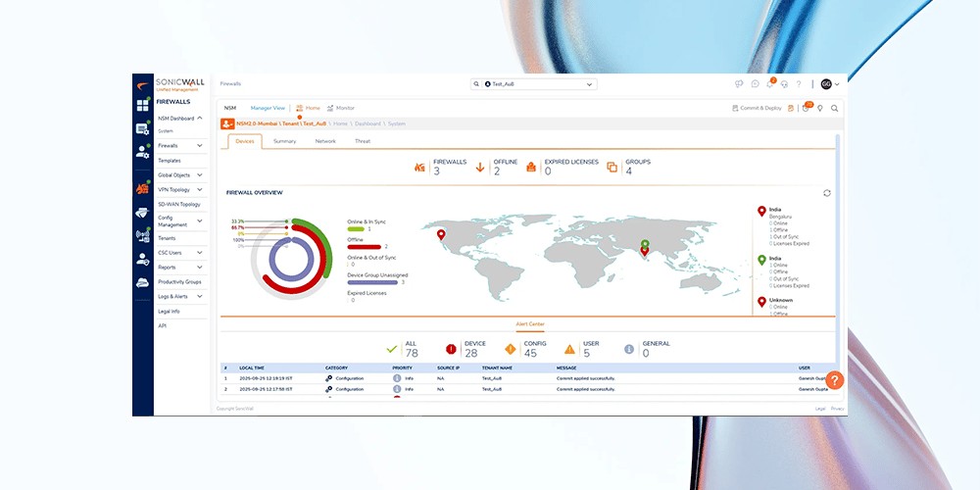Image resolution: width=980 pixels, height=490 pixels.
Task: Click the Expired Licenses orange icon
Action: pos(531,167)
